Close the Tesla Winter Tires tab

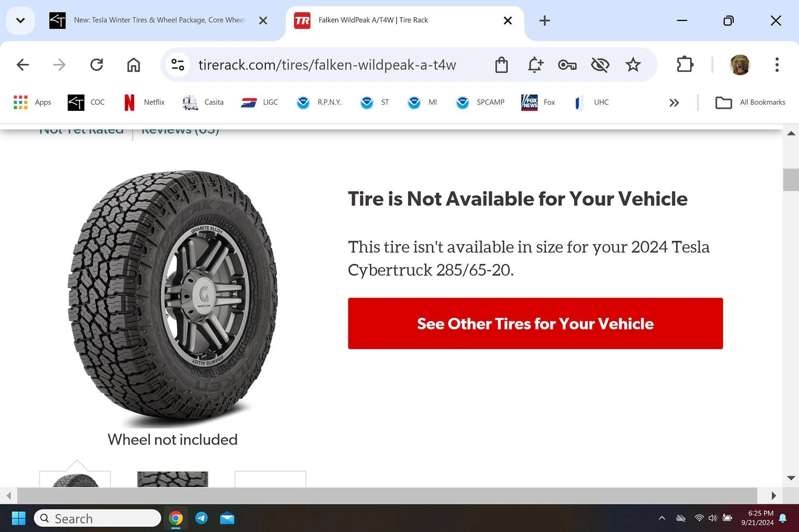tap(263, 21)
